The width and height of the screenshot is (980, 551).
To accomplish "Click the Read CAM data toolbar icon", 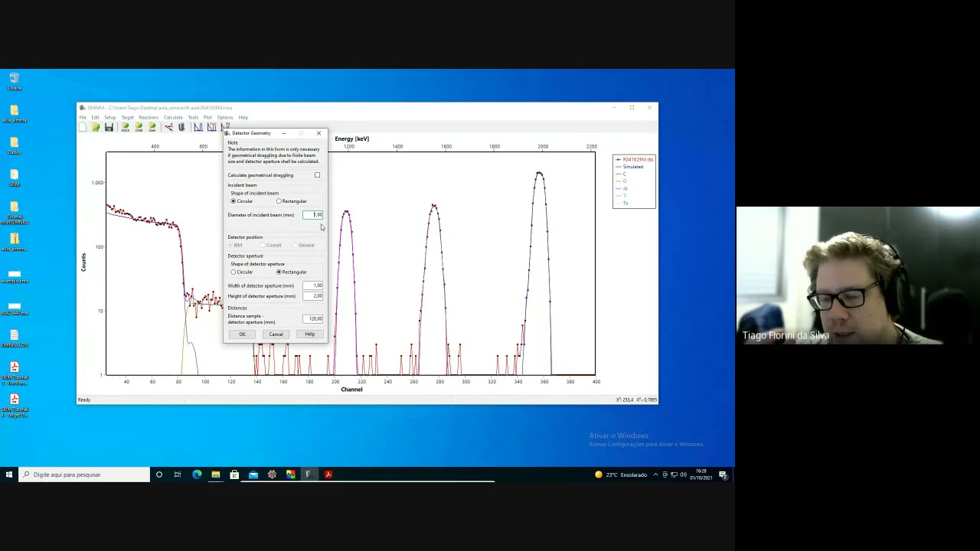I will tap(139, 127).
